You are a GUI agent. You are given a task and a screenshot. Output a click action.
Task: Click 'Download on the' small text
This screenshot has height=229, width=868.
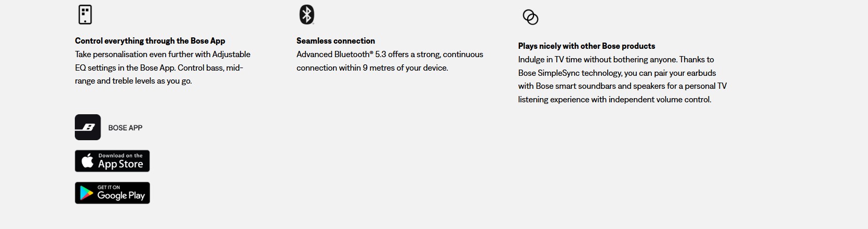click(121, 156)
